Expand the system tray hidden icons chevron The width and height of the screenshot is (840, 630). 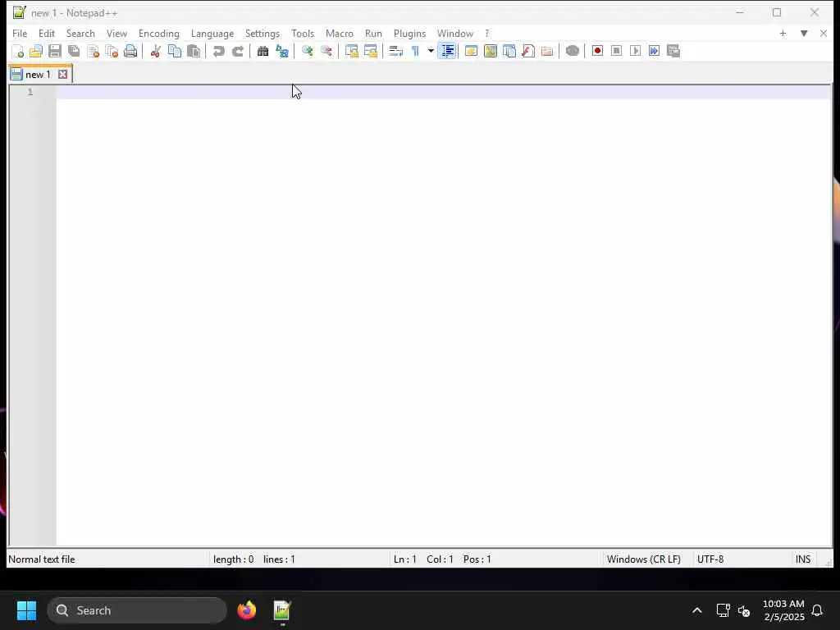pos(697,610)
